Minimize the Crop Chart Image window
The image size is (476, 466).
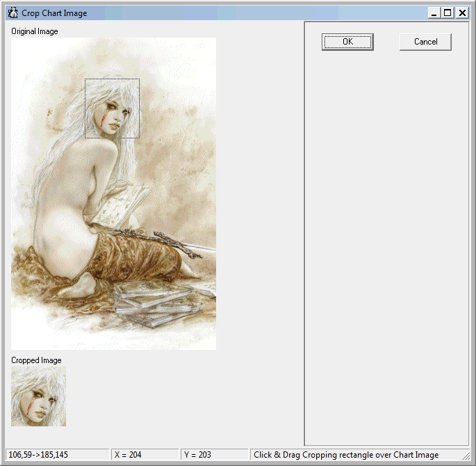pos(434,13)
